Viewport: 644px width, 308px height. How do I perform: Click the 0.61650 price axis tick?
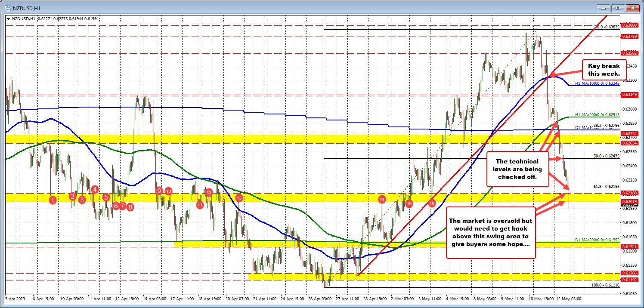point(630,236)
